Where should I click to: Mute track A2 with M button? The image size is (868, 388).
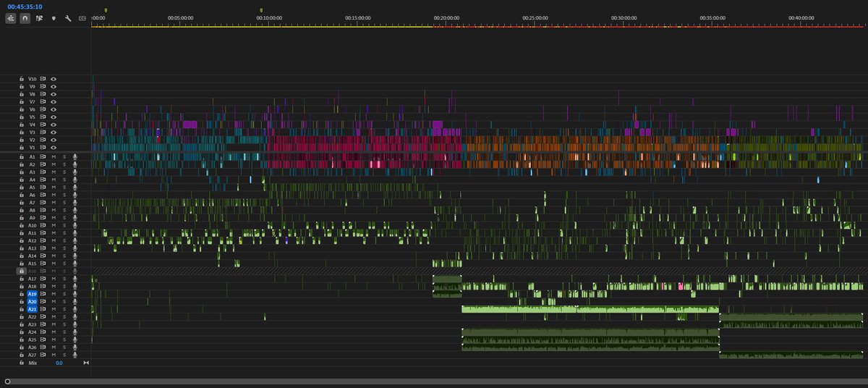click(54, 164)
